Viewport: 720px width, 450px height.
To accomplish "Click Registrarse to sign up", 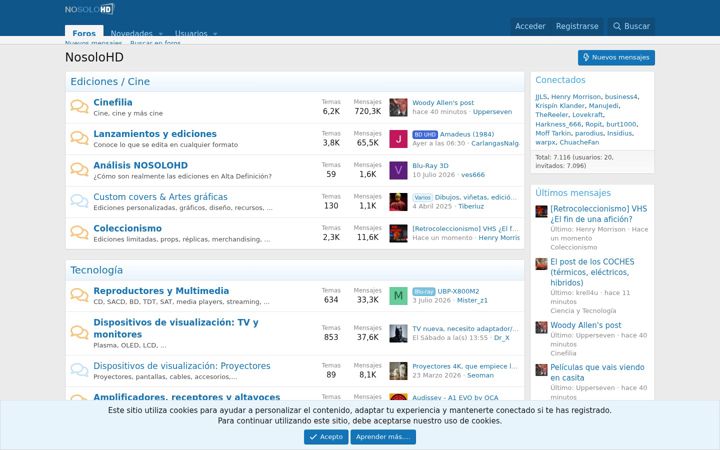I will pos(577,26).
